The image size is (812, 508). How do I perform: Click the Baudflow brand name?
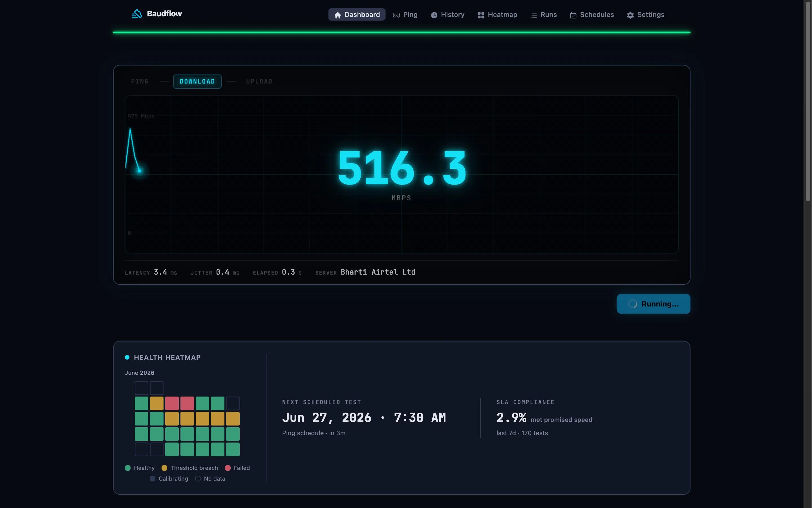[x=164, y=14]
